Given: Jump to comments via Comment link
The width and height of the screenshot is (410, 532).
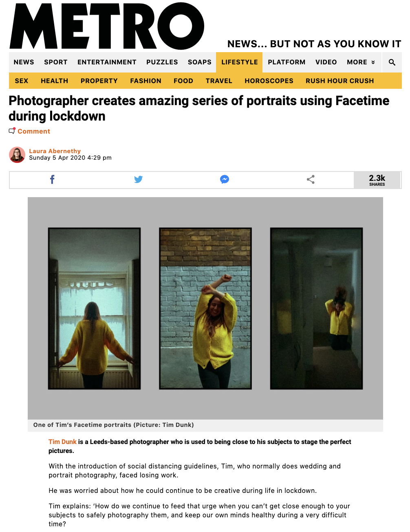Looking at the screenshot, I should tap(34, 131).
